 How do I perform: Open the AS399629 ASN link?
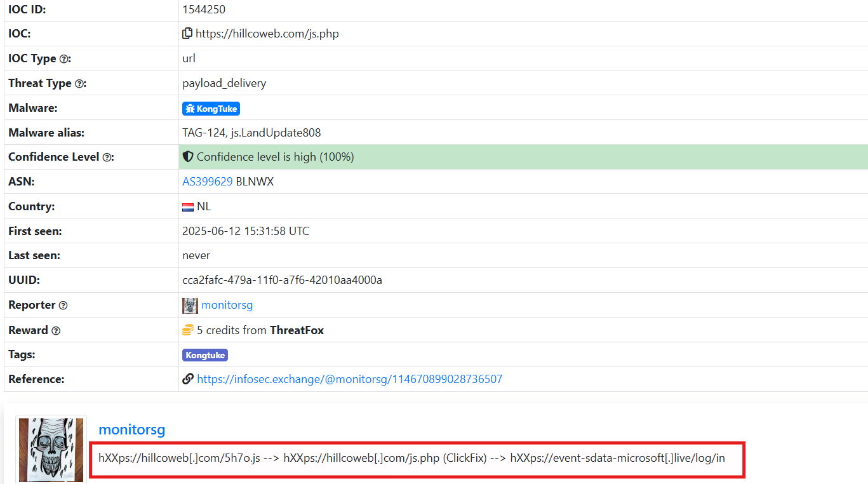pyautogui.click(x=208, y=182)
